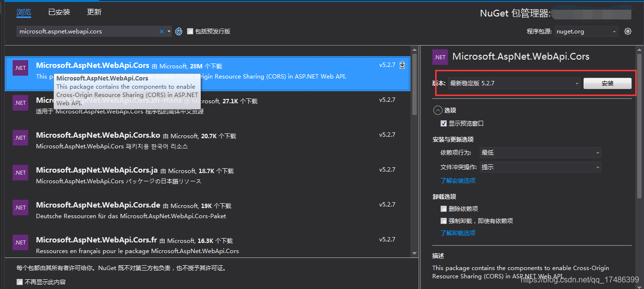Viewport: 644px width, 289px height.
Task: Click the selected Microsoft.AspNet.WebApi.Cors .NET icon
Action: tap(20, 68)
